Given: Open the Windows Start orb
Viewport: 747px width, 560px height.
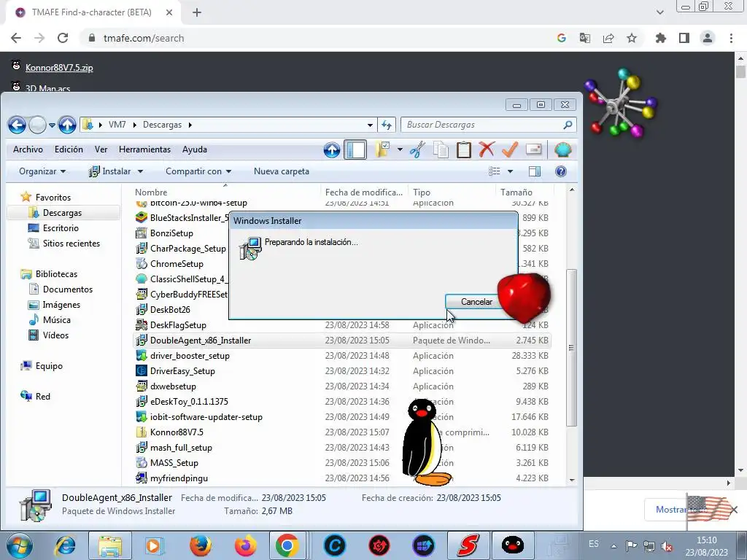Looking at the screenshot, I should click(x=19, y=545).
